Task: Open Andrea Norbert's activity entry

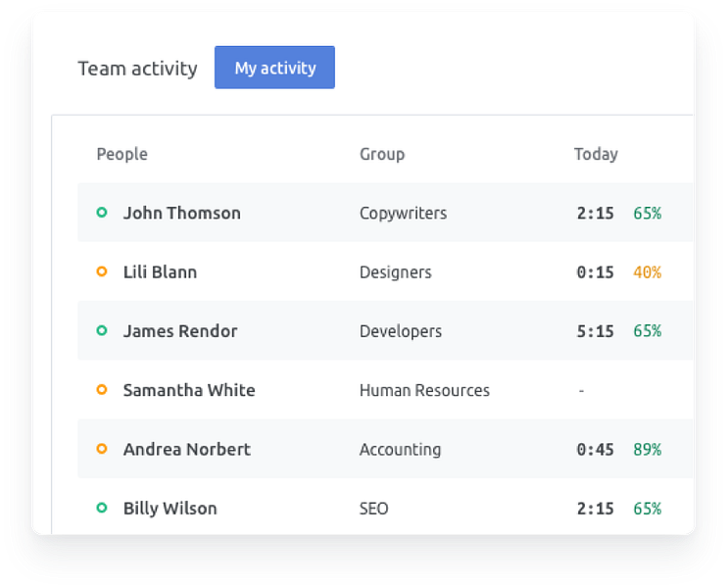Action: tap(187, 449)
